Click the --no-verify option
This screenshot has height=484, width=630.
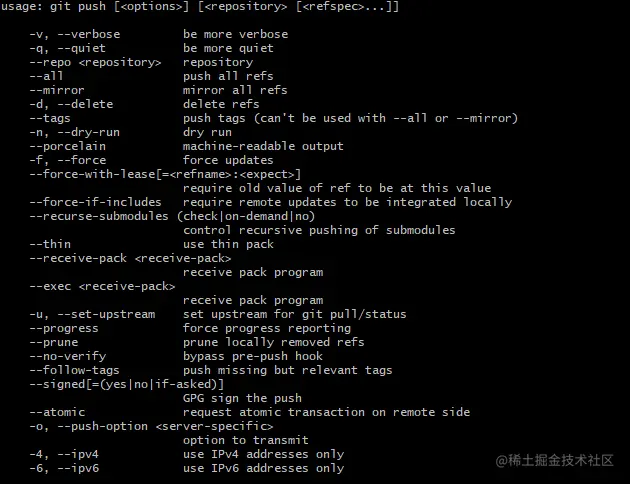point(68,356)
